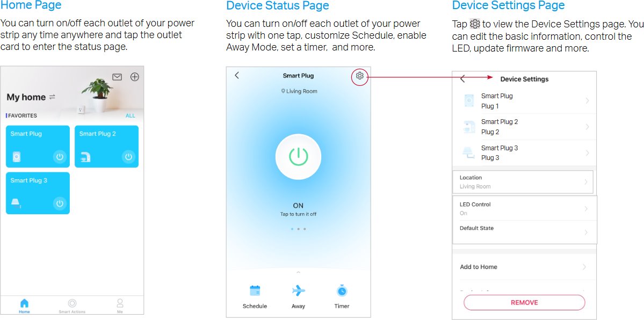The height and width of the screenshot is (320, 644).
Task: Tap the ALL link in Favorites
Action: click(x=130, y=115)
